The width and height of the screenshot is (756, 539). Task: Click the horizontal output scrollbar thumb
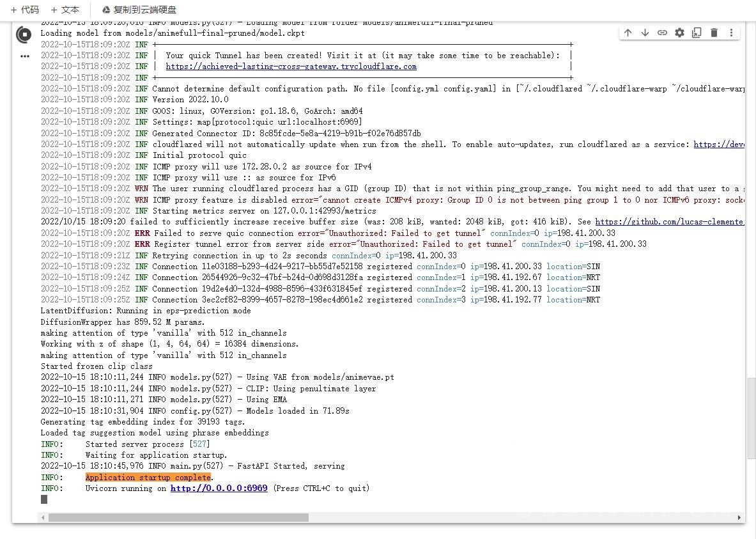pyautogui.click(x=178, y=517)
